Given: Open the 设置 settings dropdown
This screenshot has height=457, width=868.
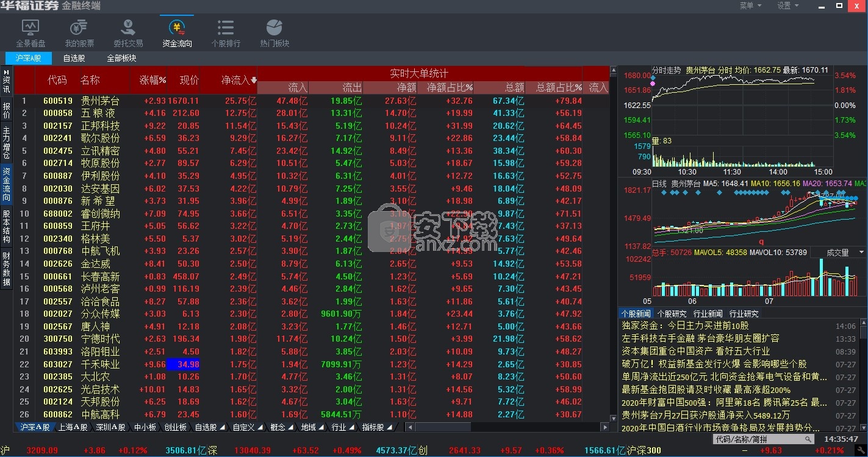Looking at the screenshot, I should pos(788,5).
